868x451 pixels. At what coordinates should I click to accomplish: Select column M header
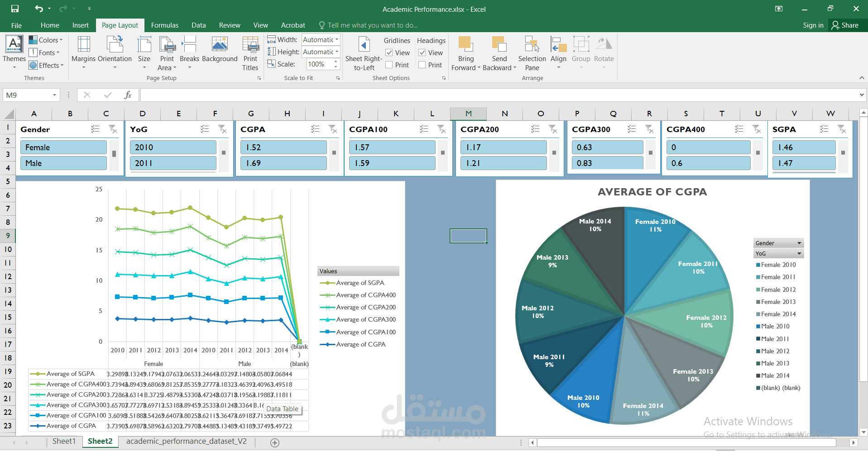(x=468, y=114)
